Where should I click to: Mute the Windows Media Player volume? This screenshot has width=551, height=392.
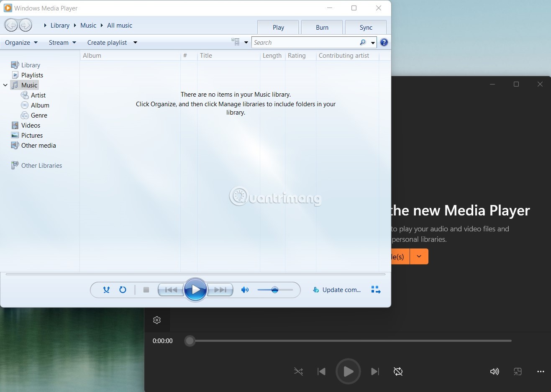click(x=245, y=290)
